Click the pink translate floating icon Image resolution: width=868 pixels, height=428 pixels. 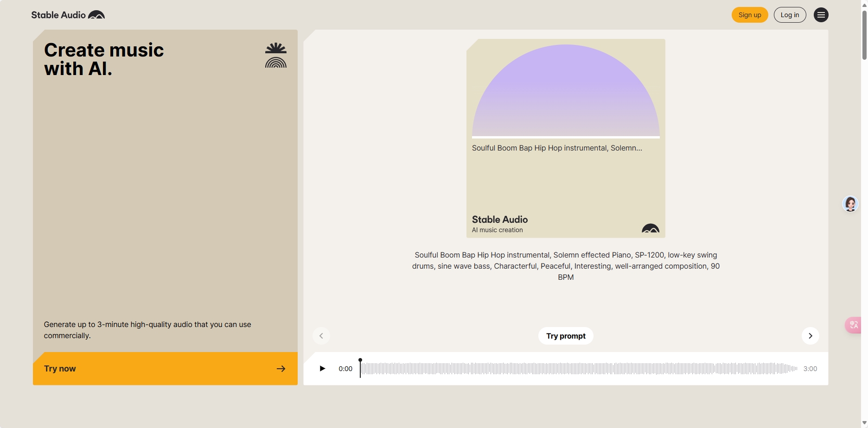pos(854,325)
